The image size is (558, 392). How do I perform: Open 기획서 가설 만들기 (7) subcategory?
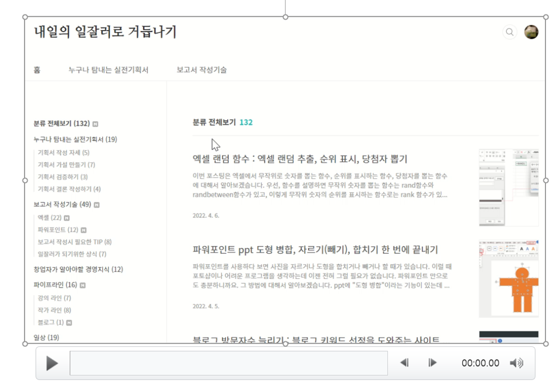click(66, 165)
